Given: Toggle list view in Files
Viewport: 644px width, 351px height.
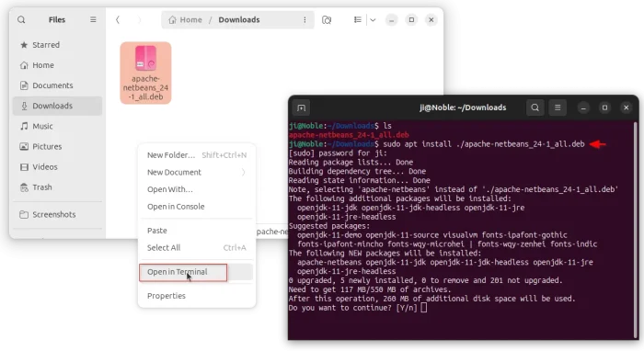Looking at the screenshot, I should 358,19.
